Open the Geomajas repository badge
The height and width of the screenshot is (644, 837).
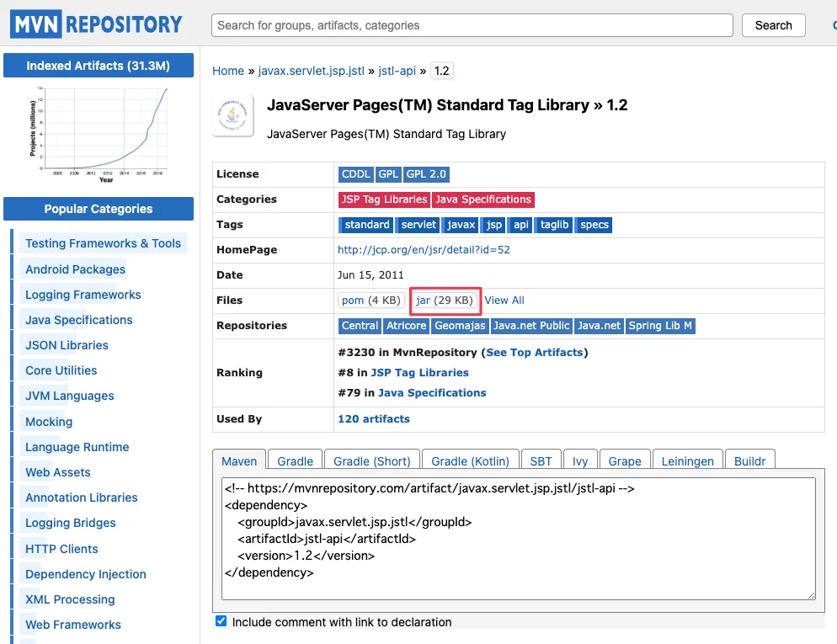460,326
